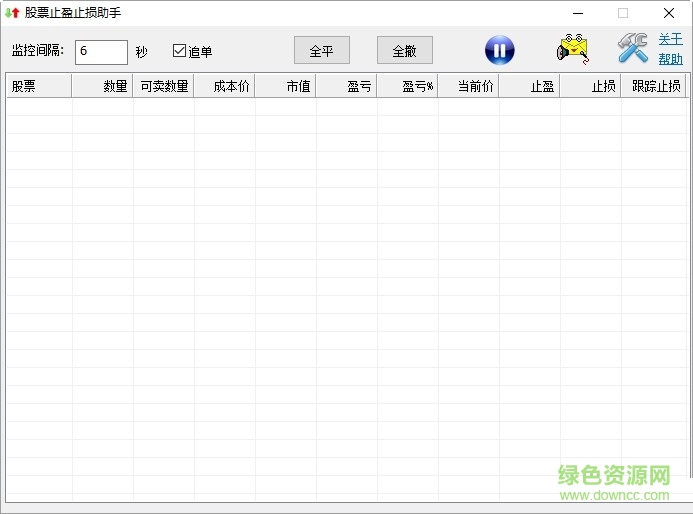Screen dimensions: 693x514
Task: Click the blue pause monitoring button
Action: click(x=499, y=50)
